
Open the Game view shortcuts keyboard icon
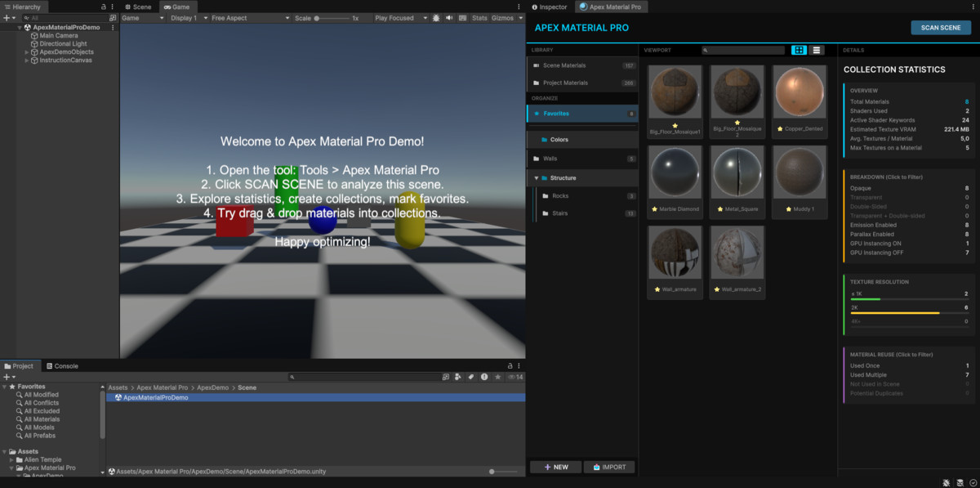click(x=463, y=18)
